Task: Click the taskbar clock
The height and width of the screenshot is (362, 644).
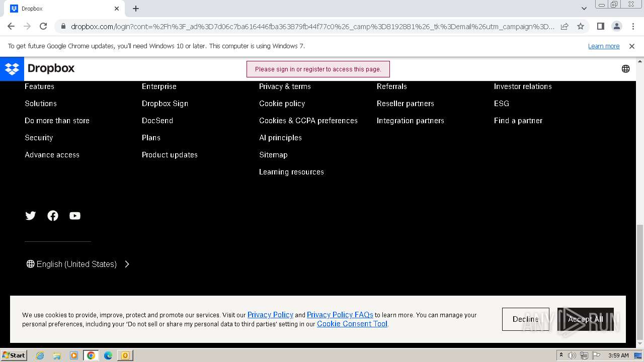Action: pos(618,355)
